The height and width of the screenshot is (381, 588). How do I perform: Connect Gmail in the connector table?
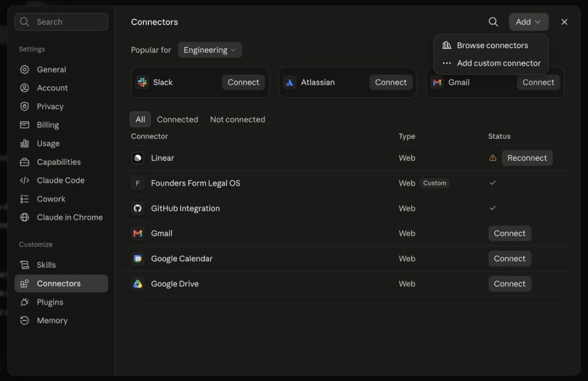(x=510, y=234)
